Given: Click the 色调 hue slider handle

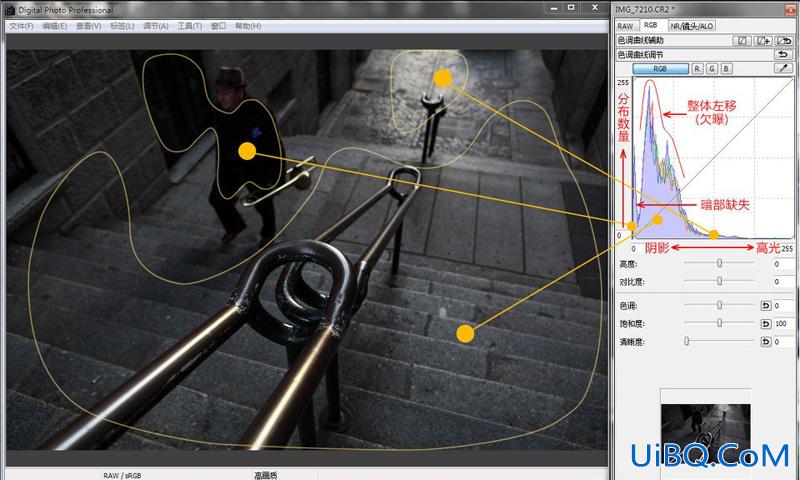Looking at the screenshot, I should 719,305.
